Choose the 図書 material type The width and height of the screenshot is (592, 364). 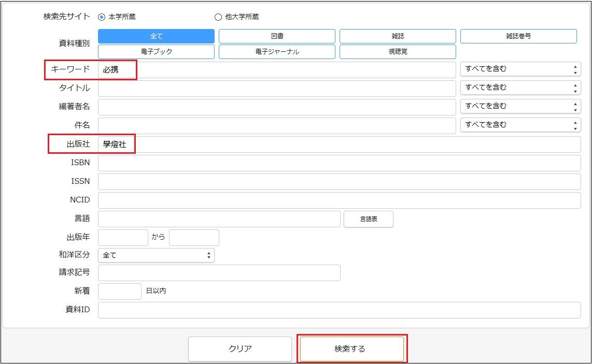tap(277, 36)
